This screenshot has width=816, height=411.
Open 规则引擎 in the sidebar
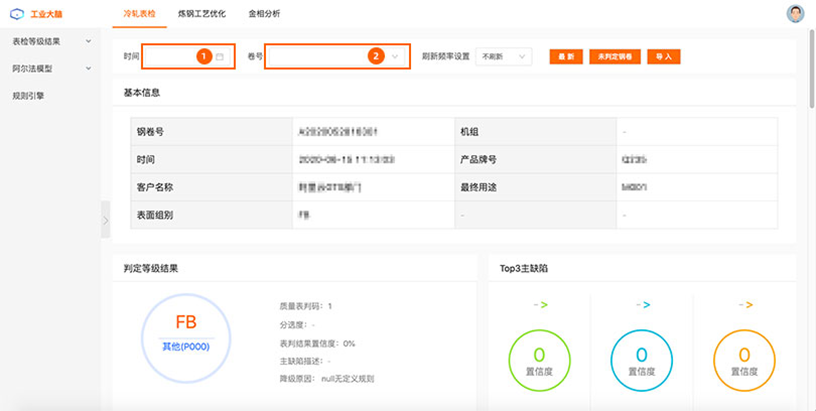pyautogui.click(x=28, y=96)
